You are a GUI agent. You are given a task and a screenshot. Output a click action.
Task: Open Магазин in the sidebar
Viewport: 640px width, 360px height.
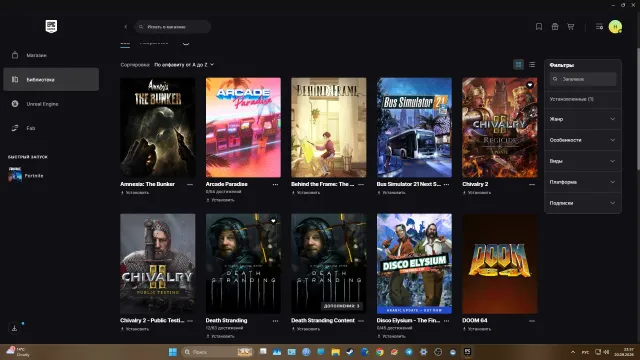pos(51,55)
